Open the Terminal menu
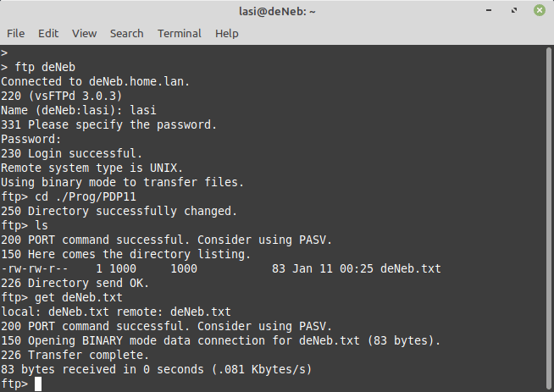554x392 pixels. [x=180, y=33]
